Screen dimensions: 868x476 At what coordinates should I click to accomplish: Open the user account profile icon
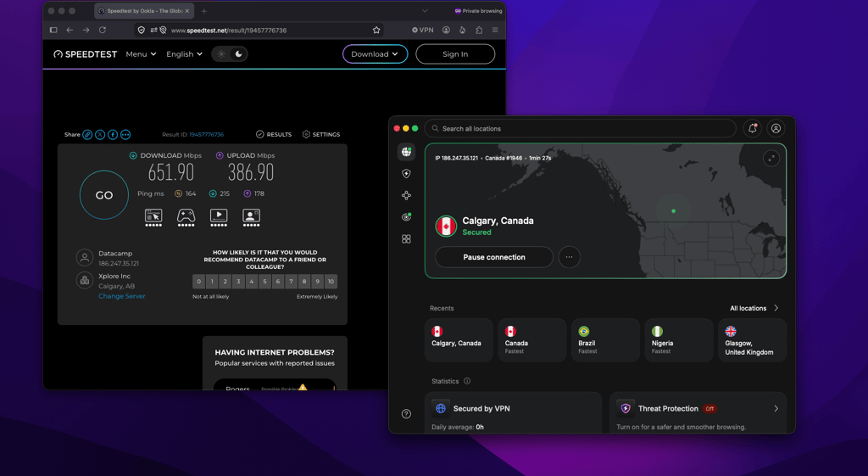776,129
